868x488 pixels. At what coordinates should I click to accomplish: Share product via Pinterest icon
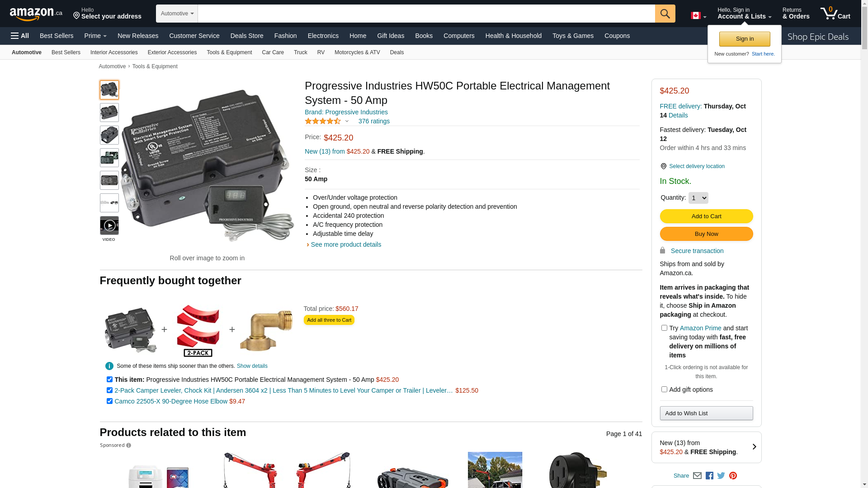click(x=733, y=476)
